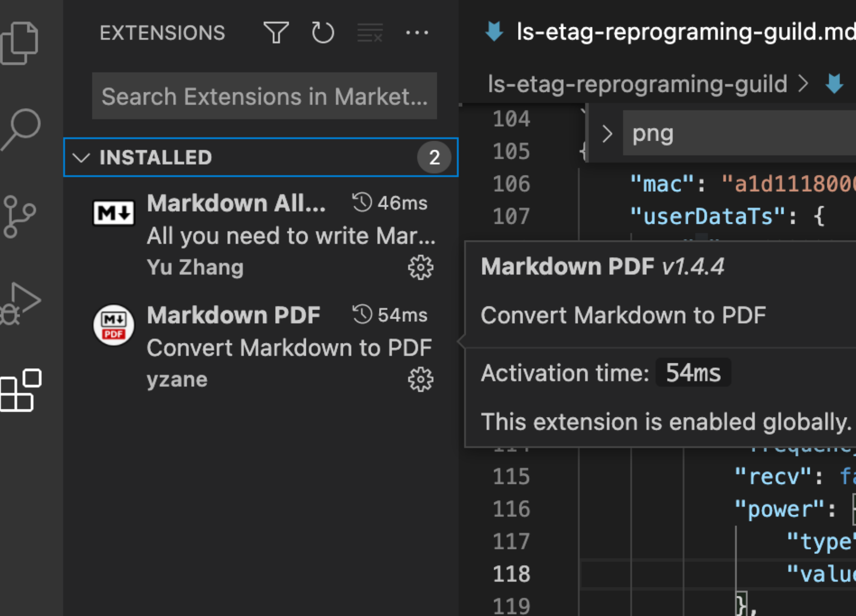The width and height of the screenshot is (856, 616).
Task: Open the Search view in activity bar
Action: click(x=21, y=128)
